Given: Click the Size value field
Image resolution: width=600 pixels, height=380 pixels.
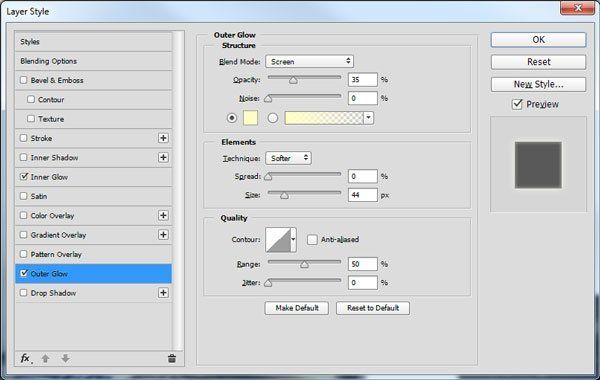Looking at the screenshot, I should tap(363, 195).
